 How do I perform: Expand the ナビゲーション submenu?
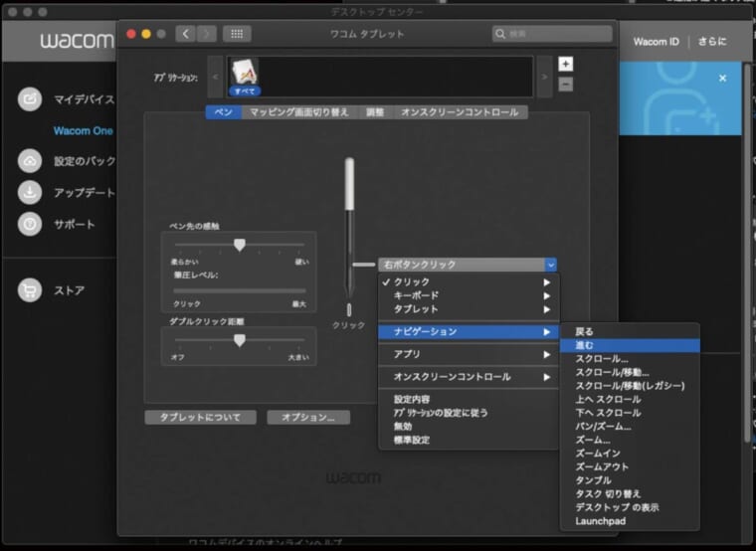point(469,331)
